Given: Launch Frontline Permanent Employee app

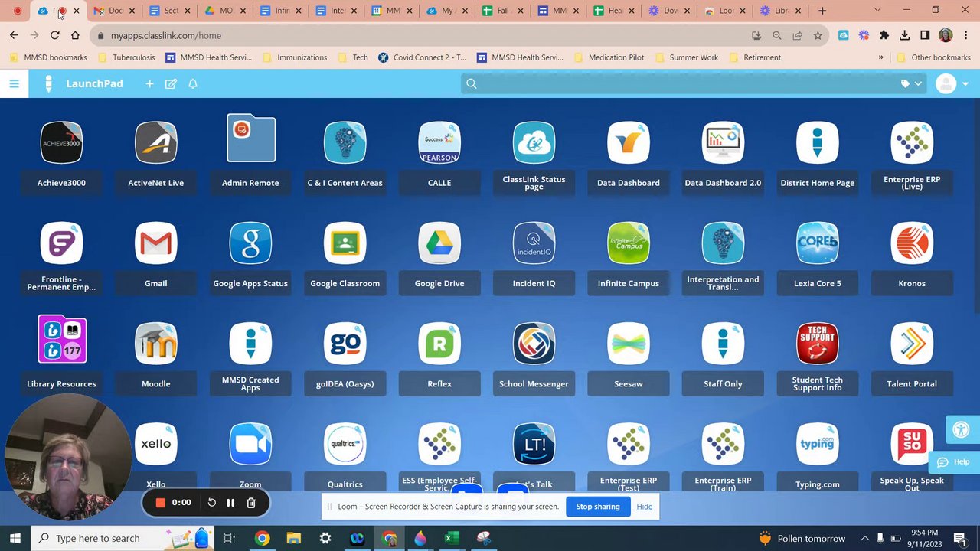Looking at the screenshot, I should click(61, 243).
